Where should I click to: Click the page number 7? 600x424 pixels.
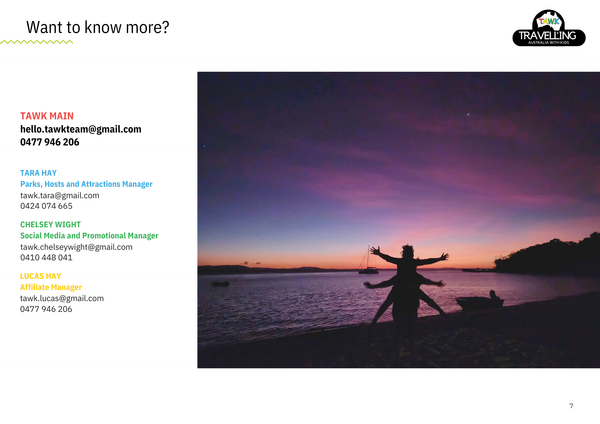point(571,406)
